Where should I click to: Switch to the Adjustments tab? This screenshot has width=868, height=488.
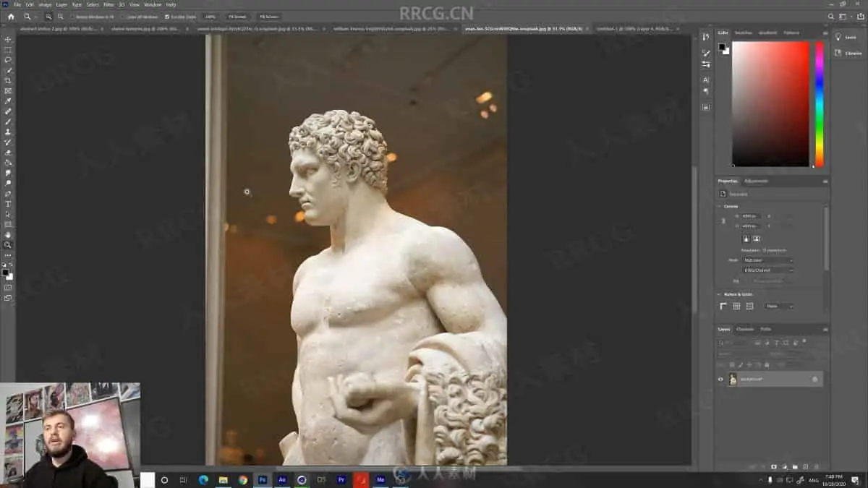click(x=757, y=181)
